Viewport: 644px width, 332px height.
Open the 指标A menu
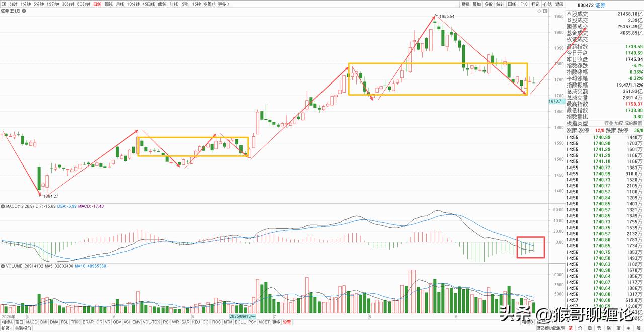(7, 322)
